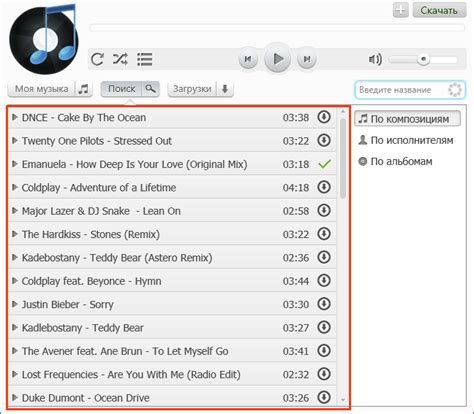Click duration 02:58 of Lean On
This screenshot has height=414, width=474.
pos(296,211)
